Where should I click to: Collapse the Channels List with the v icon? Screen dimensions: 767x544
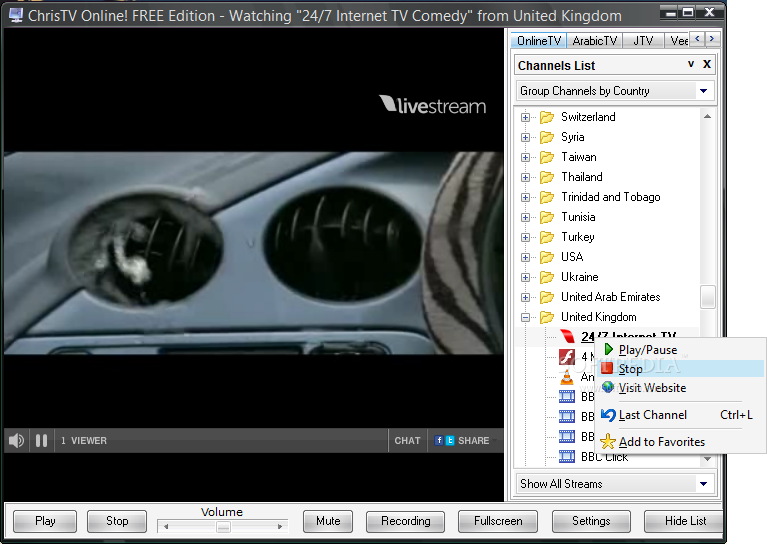pos(691,64)
